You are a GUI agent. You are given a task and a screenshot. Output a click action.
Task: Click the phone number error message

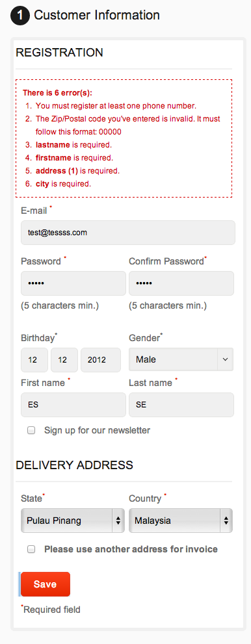pyautogui.click(x=116, y=105)
